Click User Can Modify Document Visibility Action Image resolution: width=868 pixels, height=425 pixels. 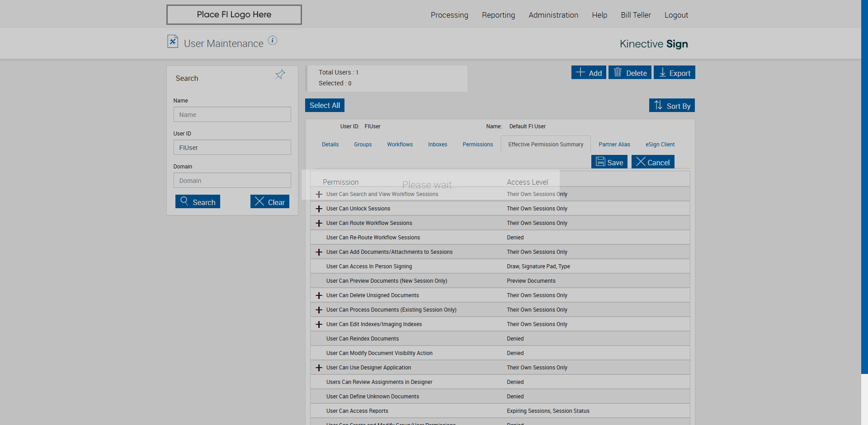(x=379, y=353)
